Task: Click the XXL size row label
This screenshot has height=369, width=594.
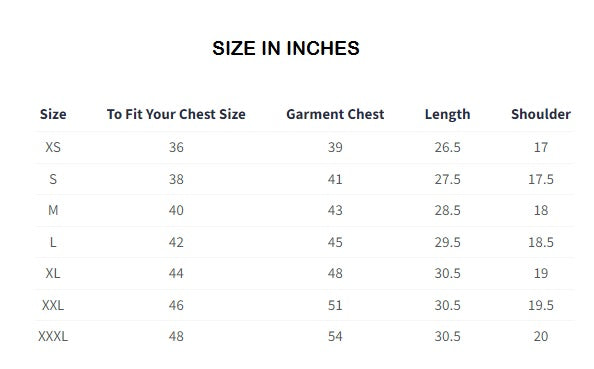Action: [53, 305]
